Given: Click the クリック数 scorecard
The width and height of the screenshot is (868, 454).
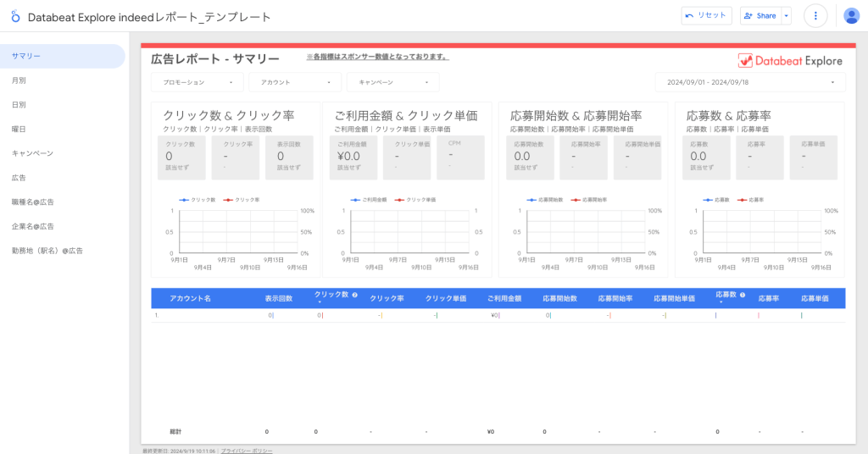Looking at the screenshot, I should click(181, 158).
